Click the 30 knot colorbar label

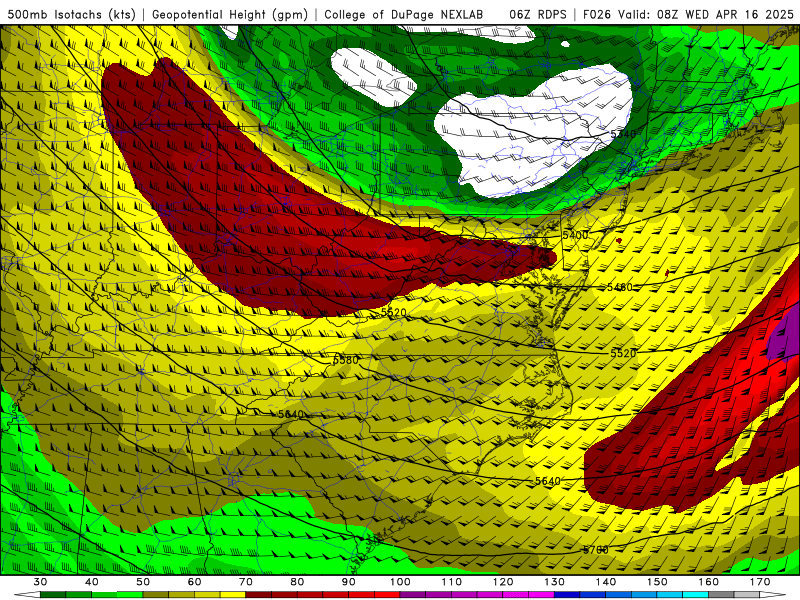(x=40, y=582)
